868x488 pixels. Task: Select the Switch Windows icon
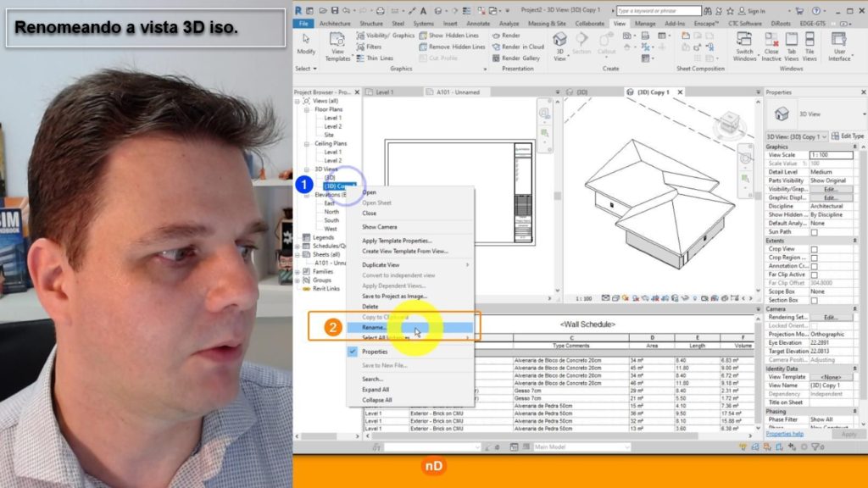(744, 46)
